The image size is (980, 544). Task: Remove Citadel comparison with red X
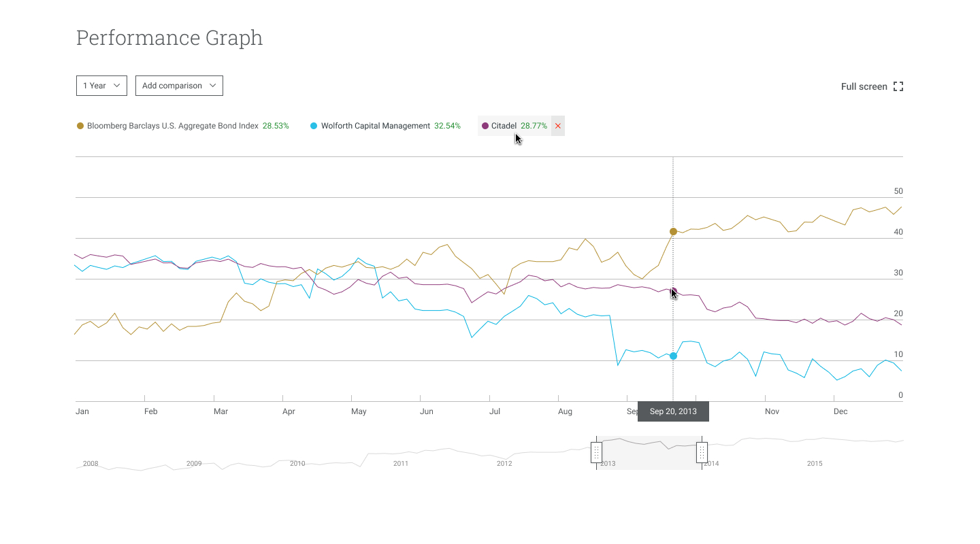tap(558, 126)
